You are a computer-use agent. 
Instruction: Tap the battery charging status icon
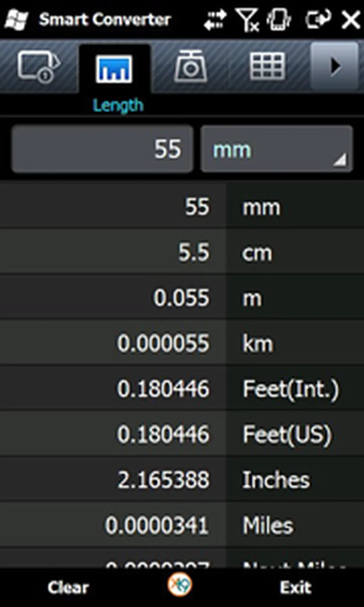(x=317, y=19)
